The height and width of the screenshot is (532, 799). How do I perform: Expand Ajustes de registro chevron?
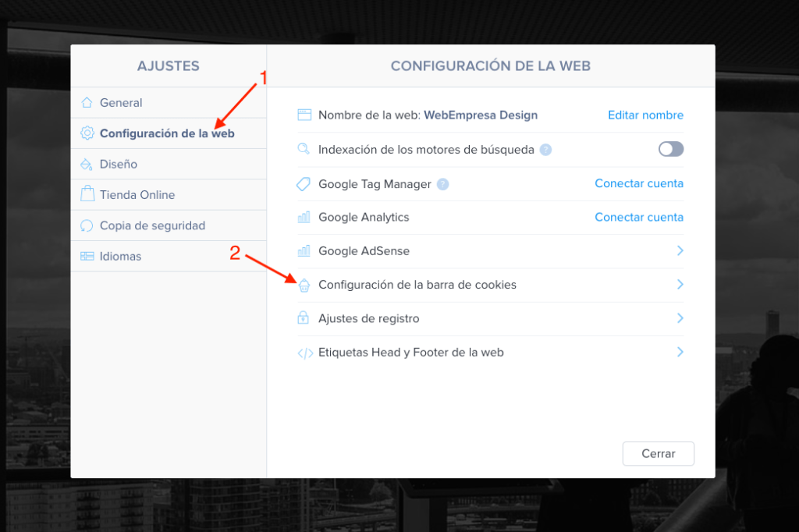tap(680, 318)
